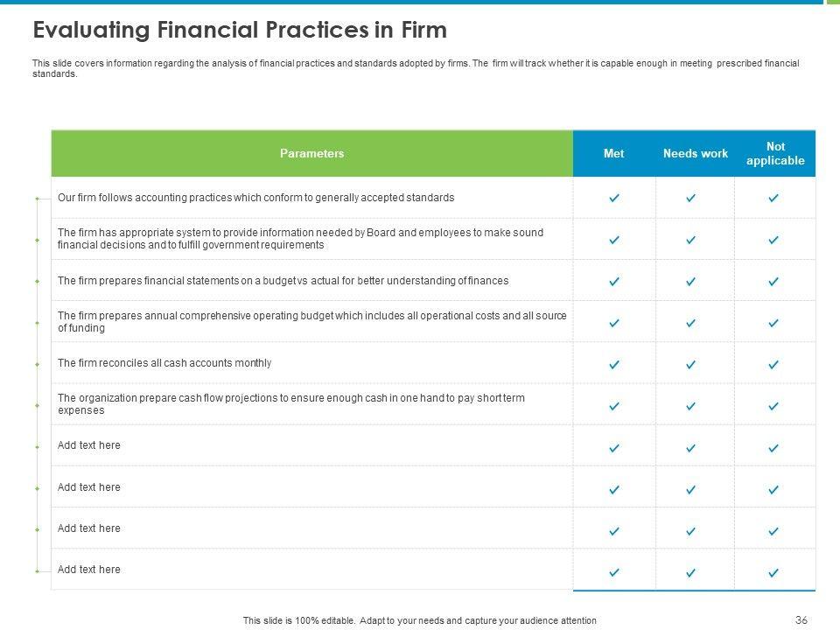Screen dimensions: 840x630
Task: Click Not applicable checkmark for Board information system row
Action: 773,240
